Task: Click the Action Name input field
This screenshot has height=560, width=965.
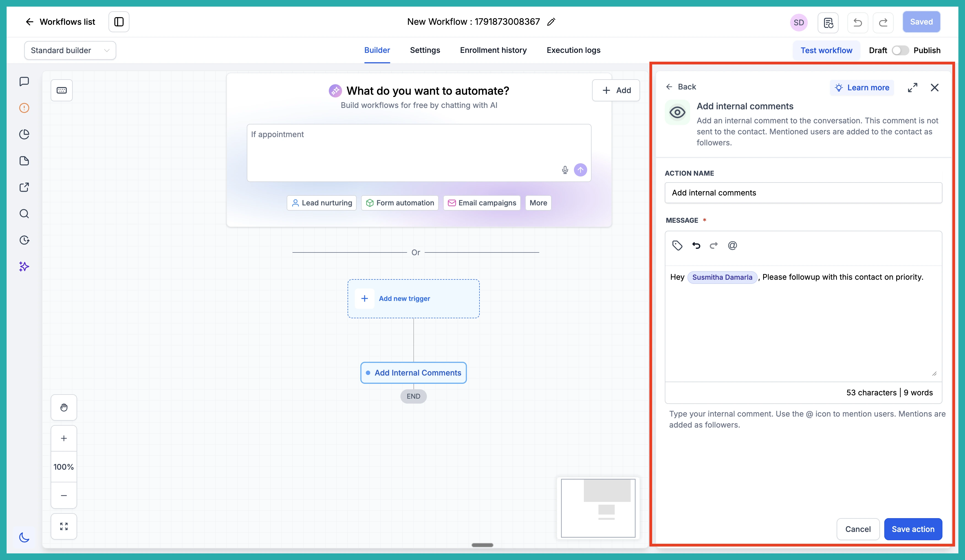Action: [803, 192]
